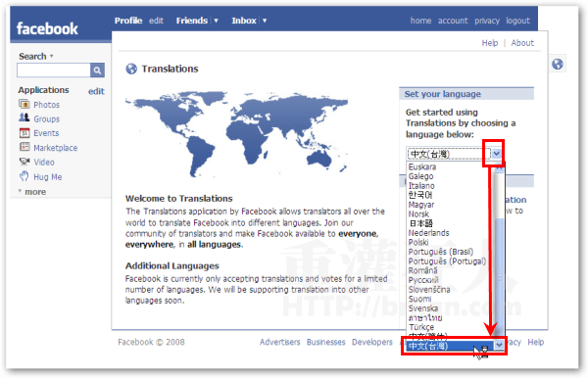
Task: Open the Friends menu
Action: click(192, 21)
